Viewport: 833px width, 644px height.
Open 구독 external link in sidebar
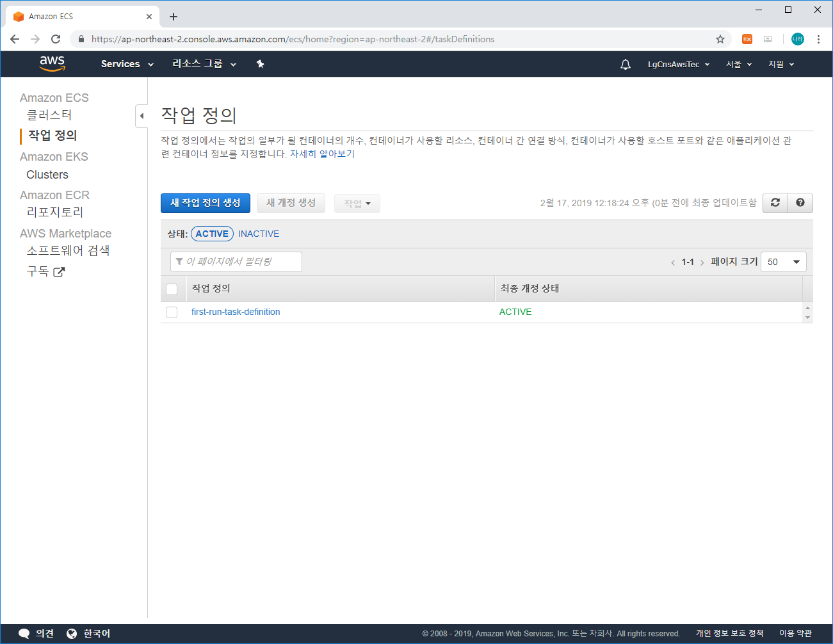(x=45, y=271)
